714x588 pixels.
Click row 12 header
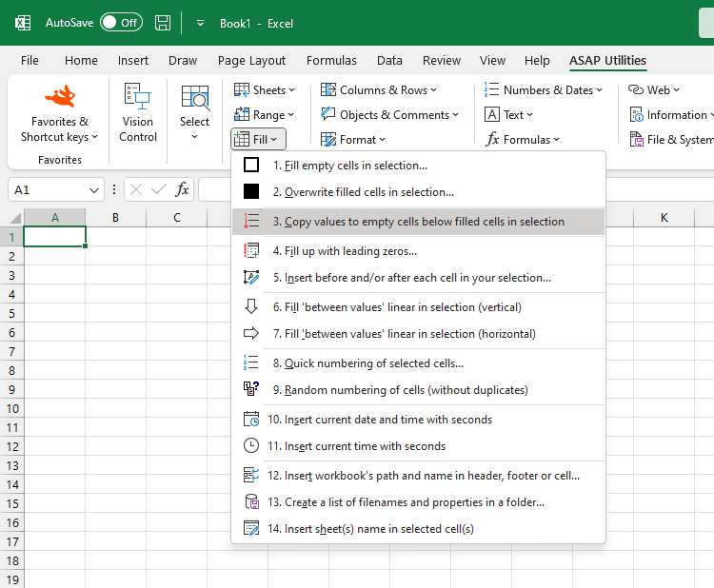coord(11,446)
